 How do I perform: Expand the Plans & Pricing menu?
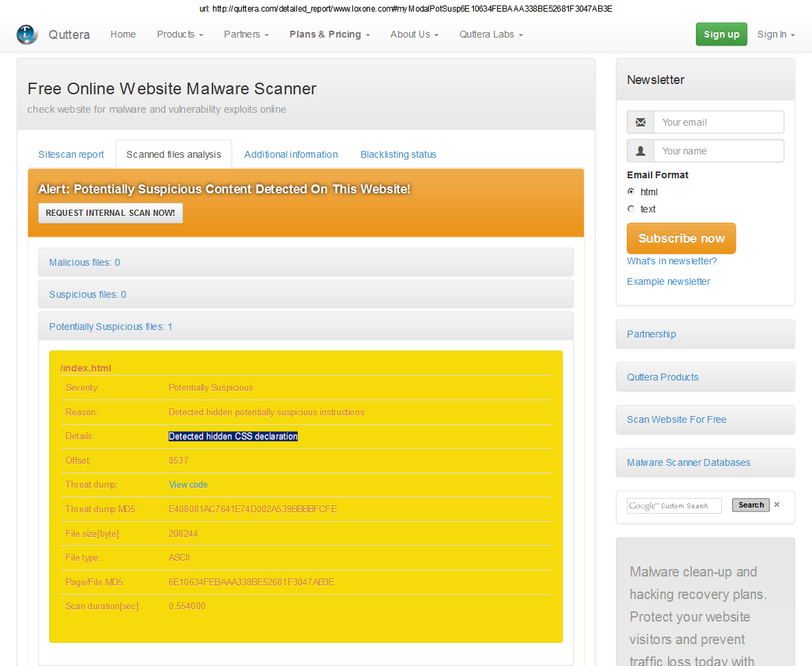click(x=329, y=34)
